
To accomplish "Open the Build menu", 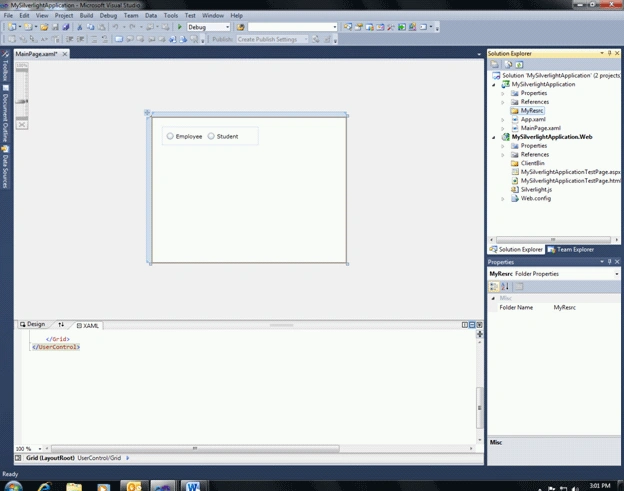I will click(x=86, y=16).
